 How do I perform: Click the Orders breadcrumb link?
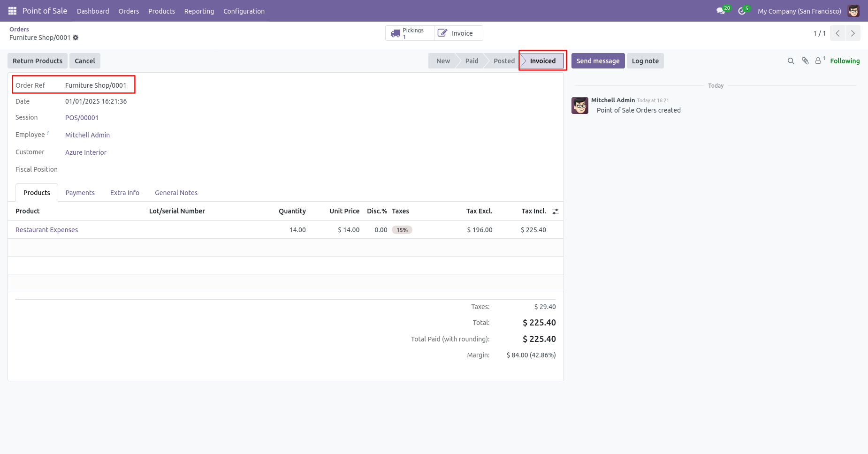(19, 29)
